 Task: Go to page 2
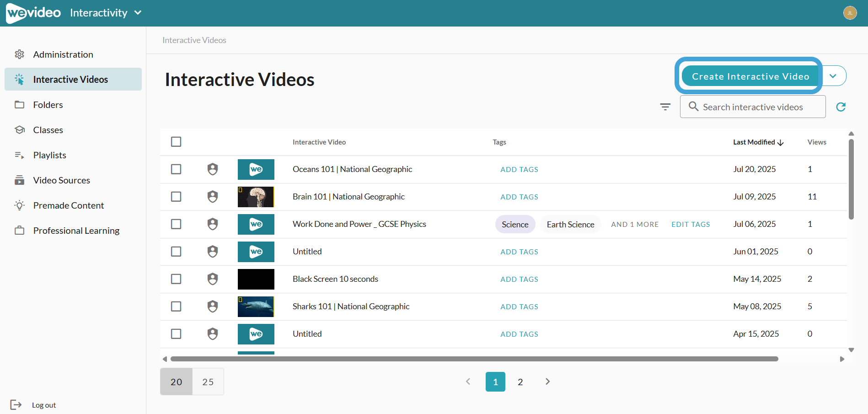pos(520,382)
